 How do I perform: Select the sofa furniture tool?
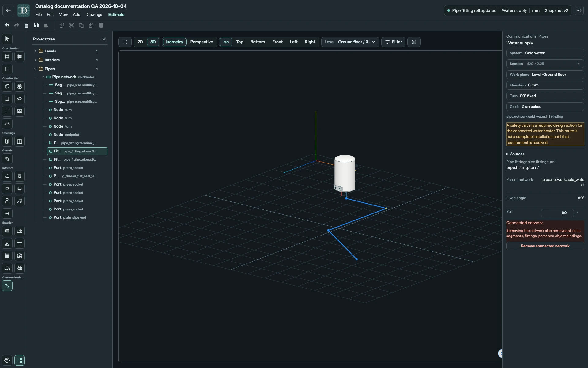coord(20,189)
